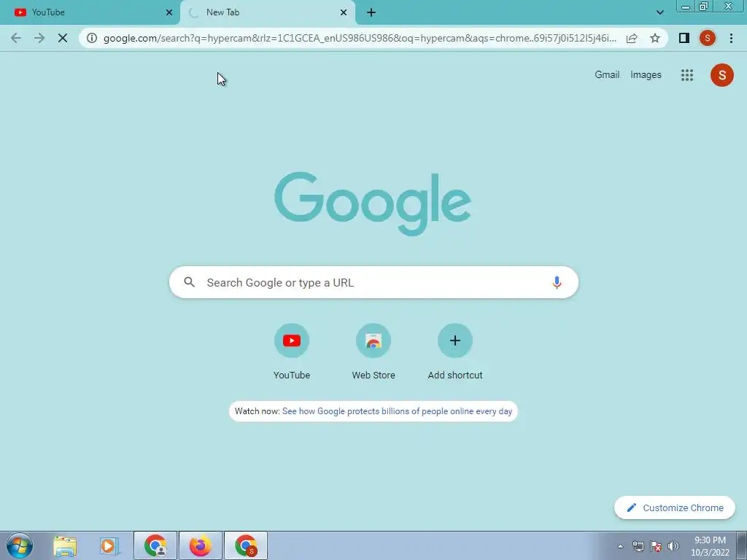This screenshot has width=747, height=560.
Task: Go forward to next page
Action: click(39, 38)
